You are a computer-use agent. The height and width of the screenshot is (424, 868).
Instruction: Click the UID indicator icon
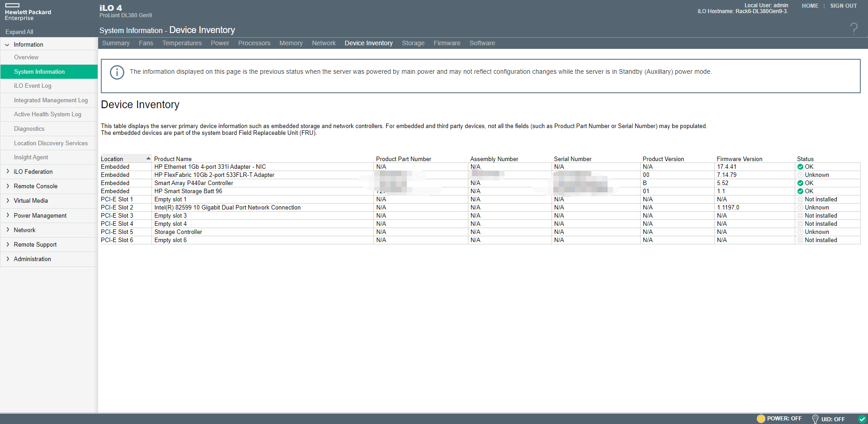(x=815, y=419)
